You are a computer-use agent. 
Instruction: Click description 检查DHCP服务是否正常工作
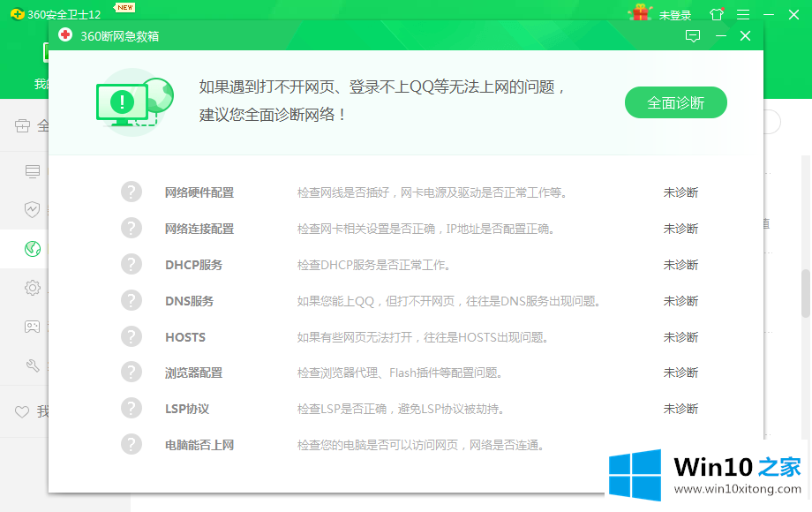click(375, 265)
